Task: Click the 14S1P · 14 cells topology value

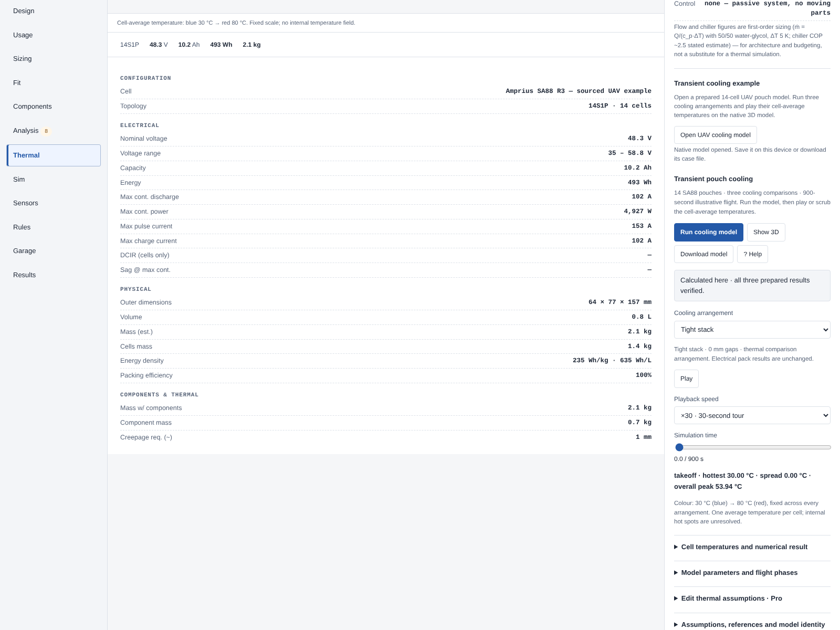Action: pyautogui.click(x=619, y=106)
